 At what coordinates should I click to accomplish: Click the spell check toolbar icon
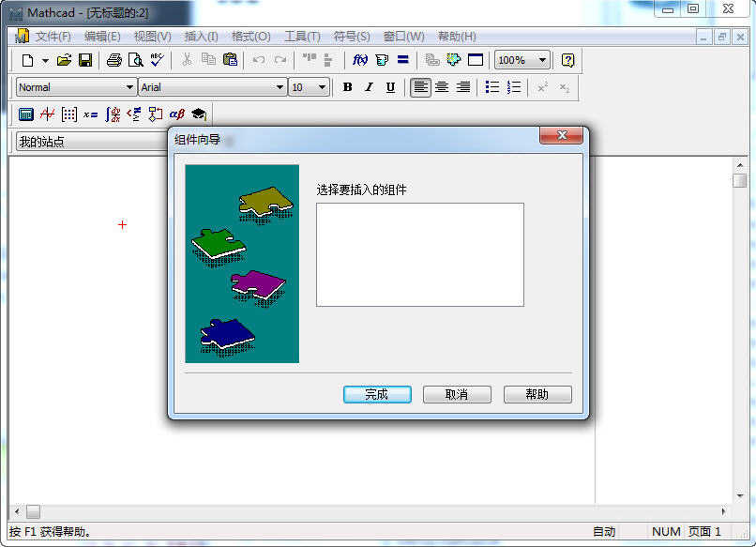(x=156, y=60)
